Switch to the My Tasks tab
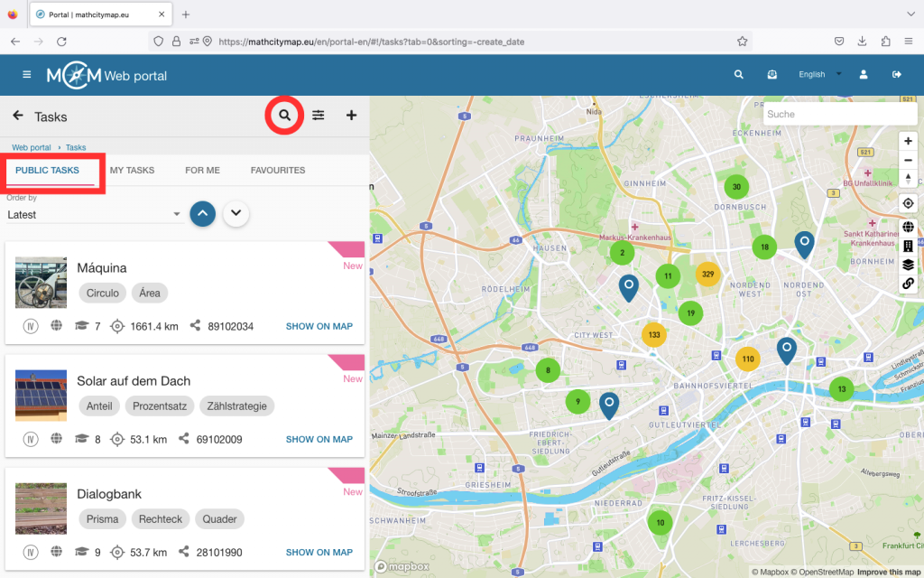 pos(132,171)
